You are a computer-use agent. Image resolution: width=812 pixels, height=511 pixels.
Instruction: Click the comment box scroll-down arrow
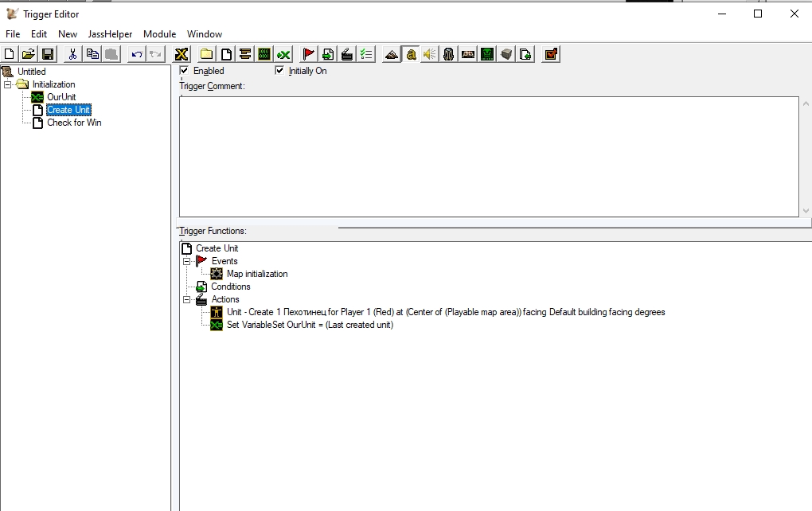806,211
